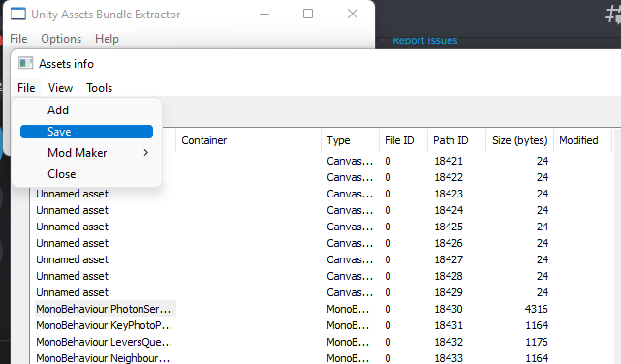Screen dimensions: 621x364
Task: Click the MonoB... type cell of row 18430
Action: (348, 309)
